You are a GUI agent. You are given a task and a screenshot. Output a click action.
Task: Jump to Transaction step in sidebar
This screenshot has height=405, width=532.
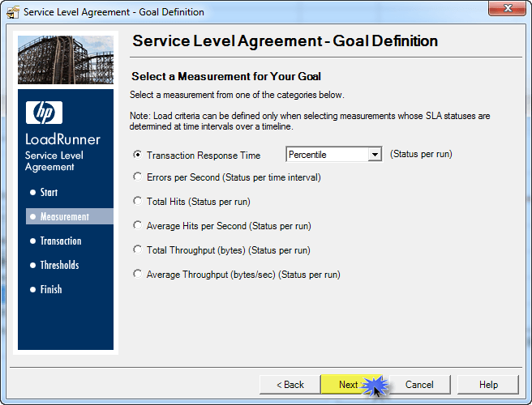60,241
